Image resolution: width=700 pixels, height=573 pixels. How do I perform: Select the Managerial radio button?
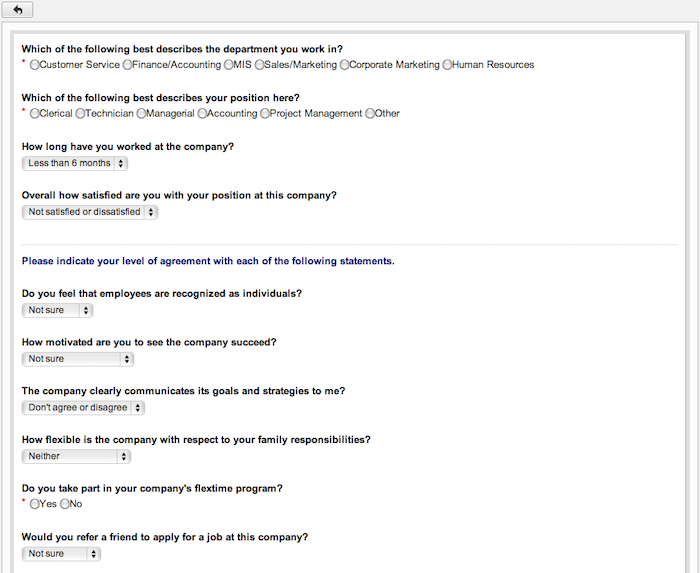pos(141,114)
